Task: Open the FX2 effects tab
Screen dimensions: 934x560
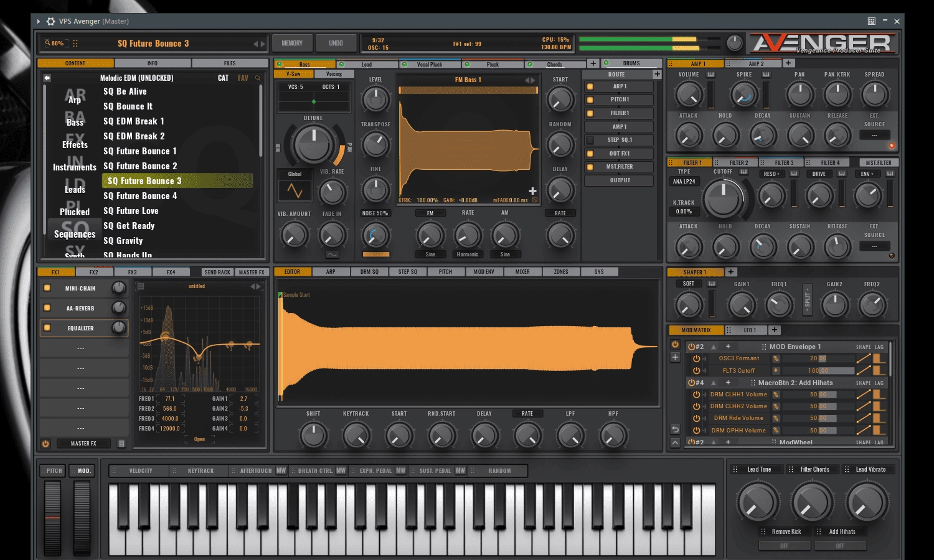Action: point(94,272)
